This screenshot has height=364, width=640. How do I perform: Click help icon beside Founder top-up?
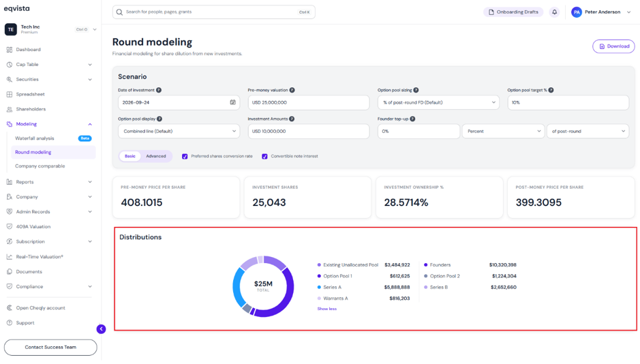pyautogui.click(x=412, y=119)
